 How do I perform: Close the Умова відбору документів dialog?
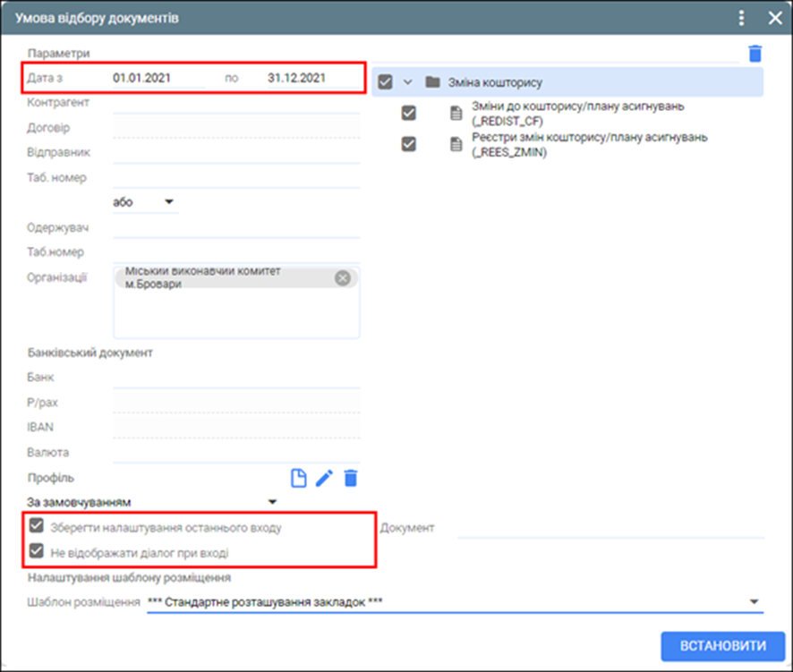click(x=774, y=18)
